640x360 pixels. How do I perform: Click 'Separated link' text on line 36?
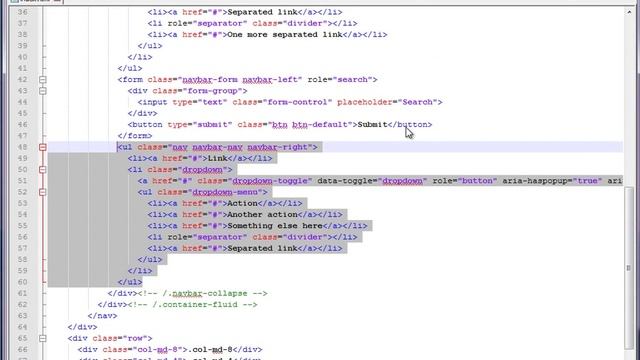262,12
